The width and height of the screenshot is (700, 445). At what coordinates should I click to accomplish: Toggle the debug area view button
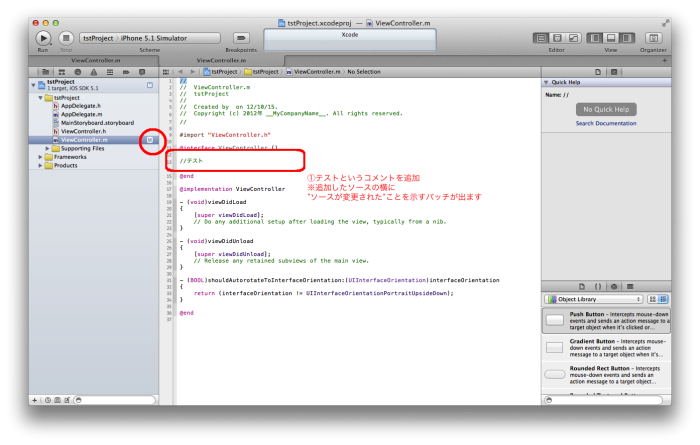611,38
